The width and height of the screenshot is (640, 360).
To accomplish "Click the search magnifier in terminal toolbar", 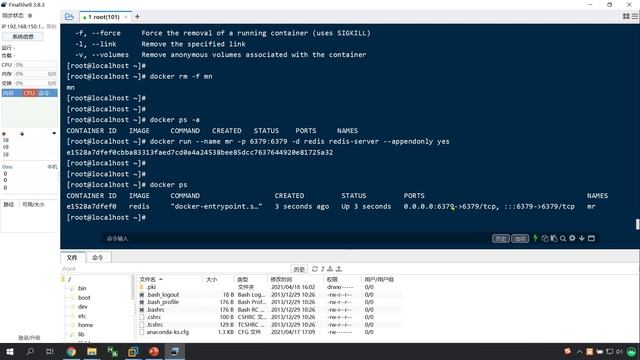I will click(563, 238).
